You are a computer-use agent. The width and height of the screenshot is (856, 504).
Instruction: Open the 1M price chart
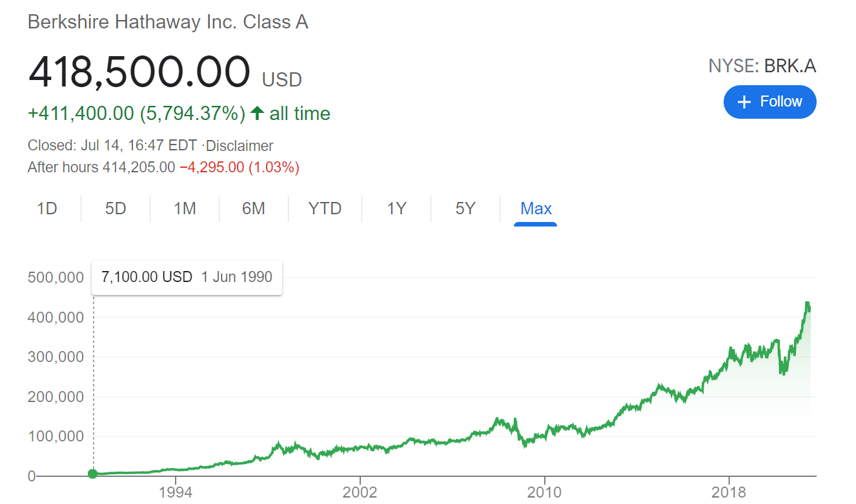(184, 208)
